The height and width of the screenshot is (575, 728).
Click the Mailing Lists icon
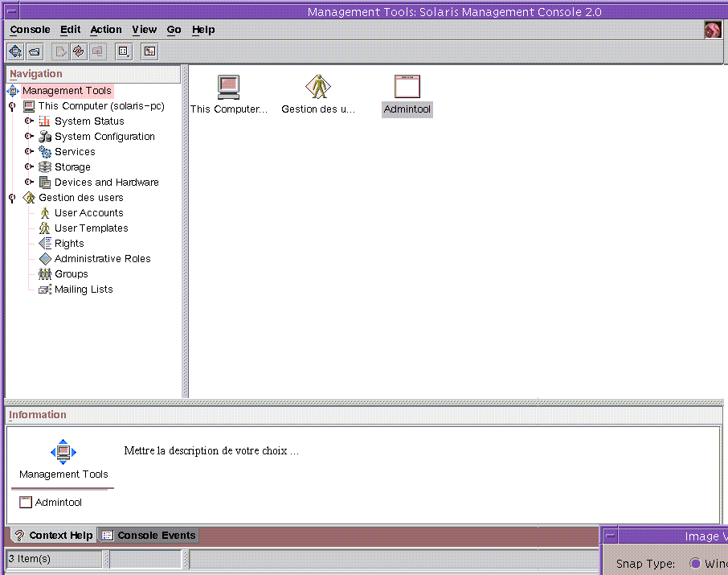[x=44, y=290]
